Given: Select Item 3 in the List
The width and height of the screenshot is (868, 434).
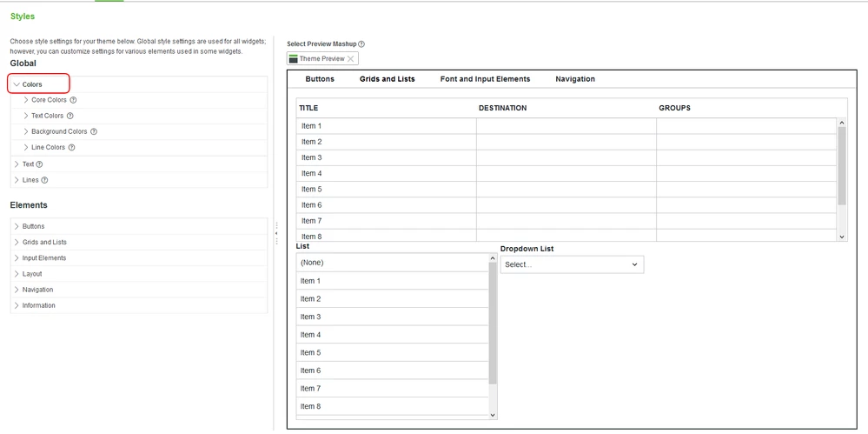Looking at the screenshot, I should pyautogui.click(x=393, y=317).
